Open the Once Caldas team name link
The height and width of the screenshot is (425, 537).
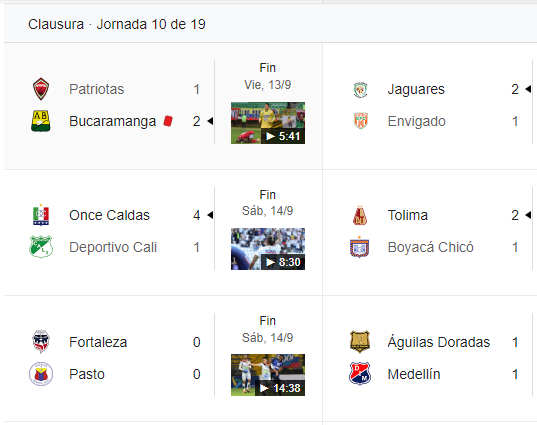[109, 215]
